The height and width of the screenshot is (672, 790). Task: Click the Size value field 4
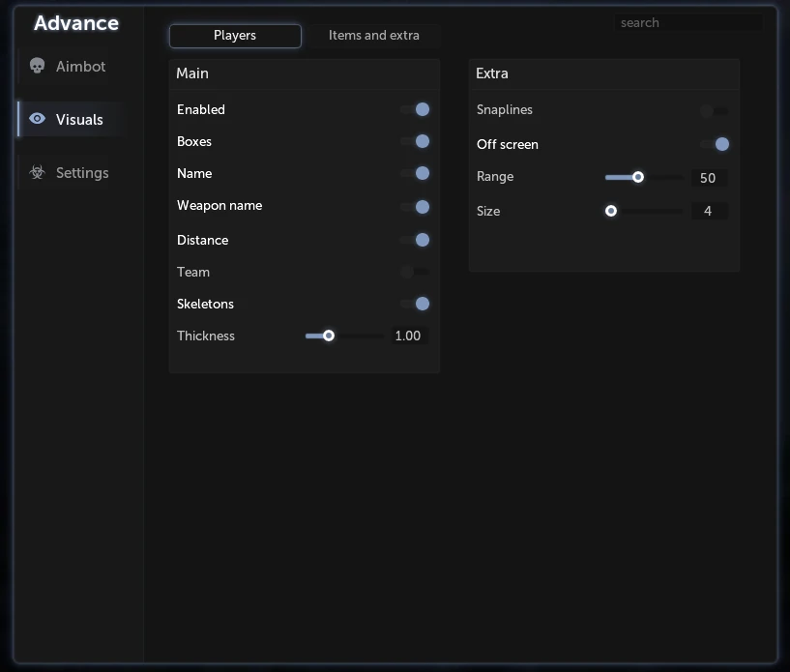coord(708,211)
